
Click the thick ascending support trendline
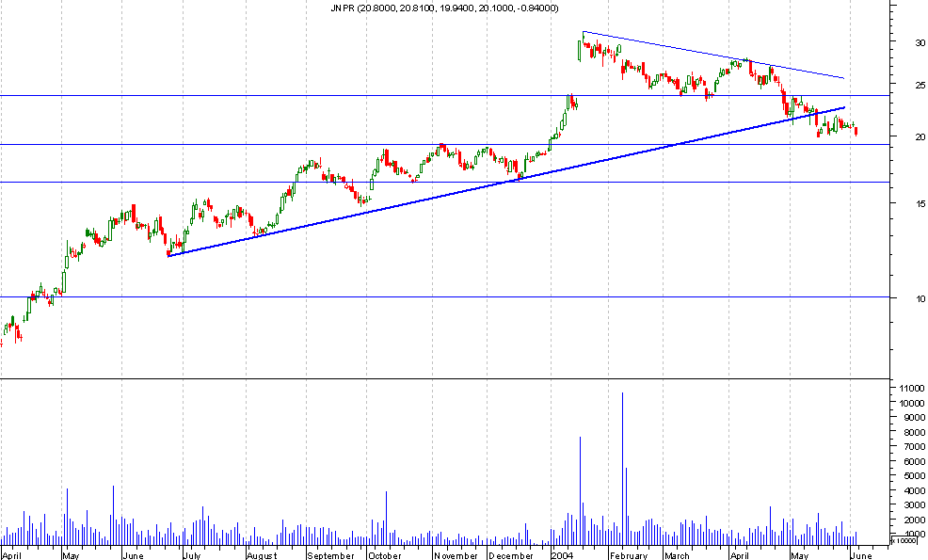pos(506,182)
